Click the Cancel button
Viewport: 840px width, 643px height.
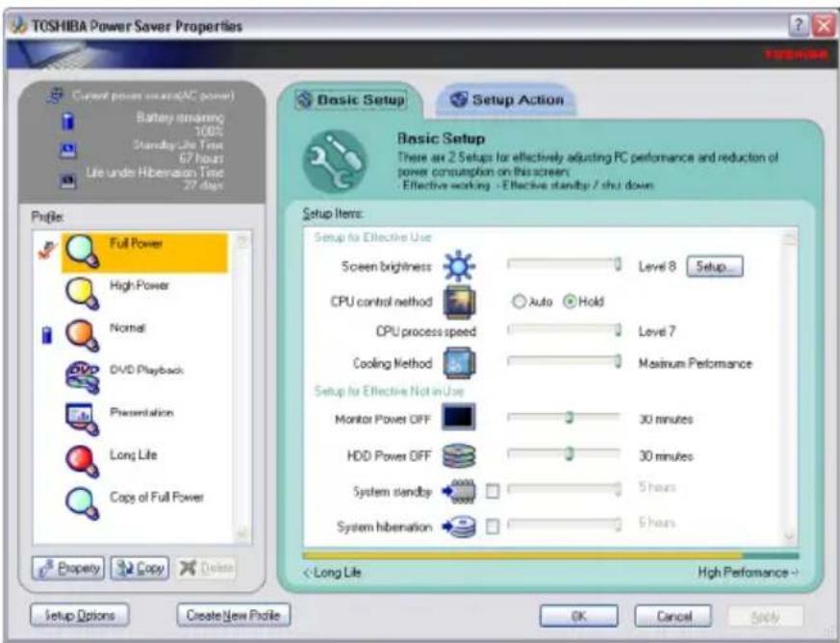click(674, 616)
